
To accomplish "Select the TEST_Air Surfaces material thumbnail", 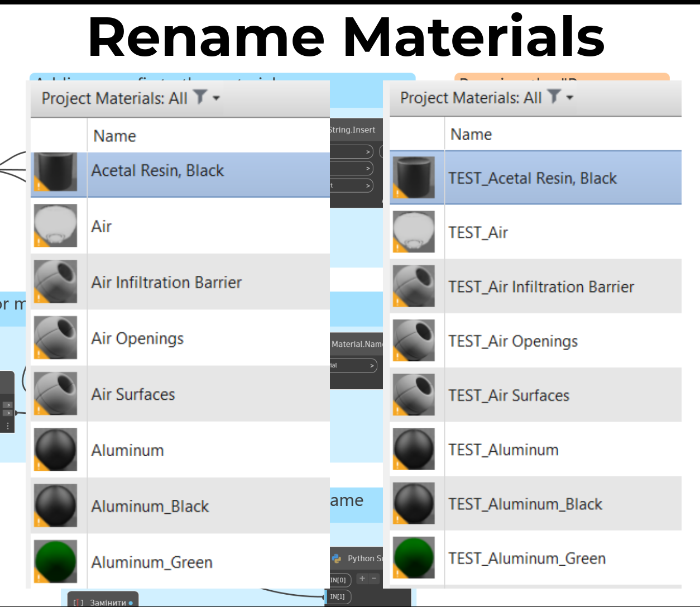I will [x=414, y=395].
